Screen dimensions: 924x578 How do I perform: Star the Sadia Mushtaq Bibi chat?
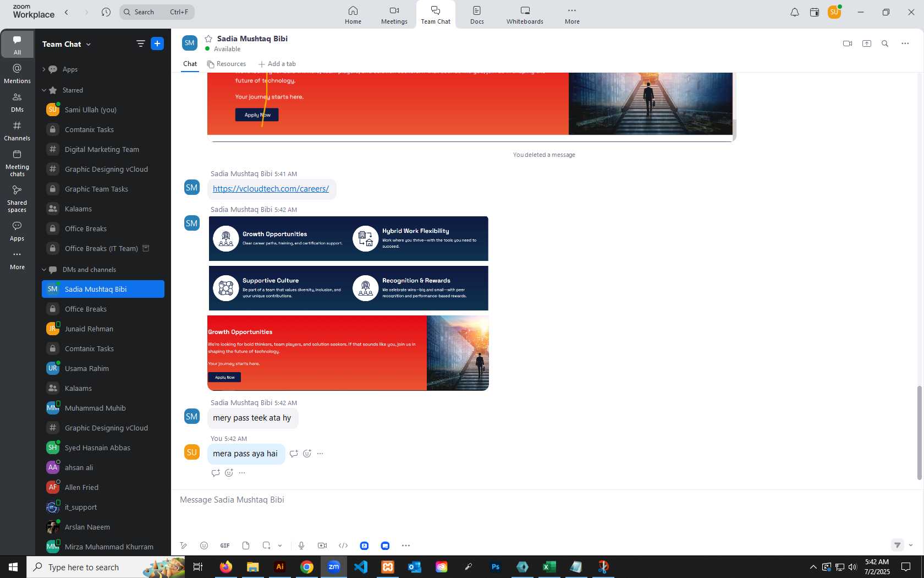(x=208, y=39)
